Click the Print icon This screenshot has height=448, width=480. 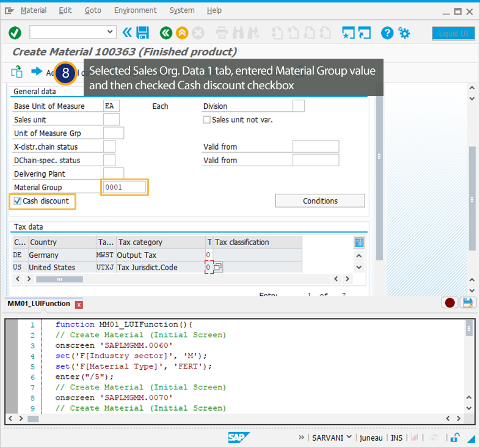click(x=222, y=33)
